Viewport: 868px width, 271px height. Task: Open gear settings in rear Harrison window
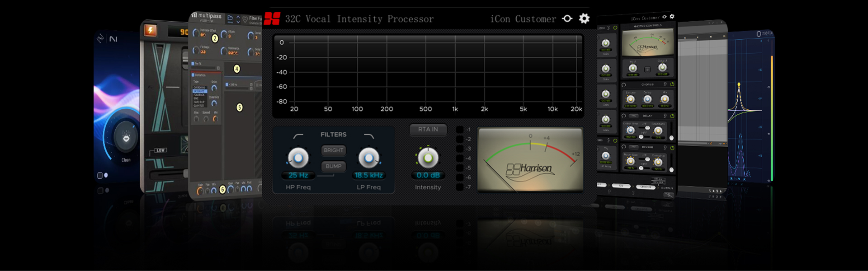point(672,16)
